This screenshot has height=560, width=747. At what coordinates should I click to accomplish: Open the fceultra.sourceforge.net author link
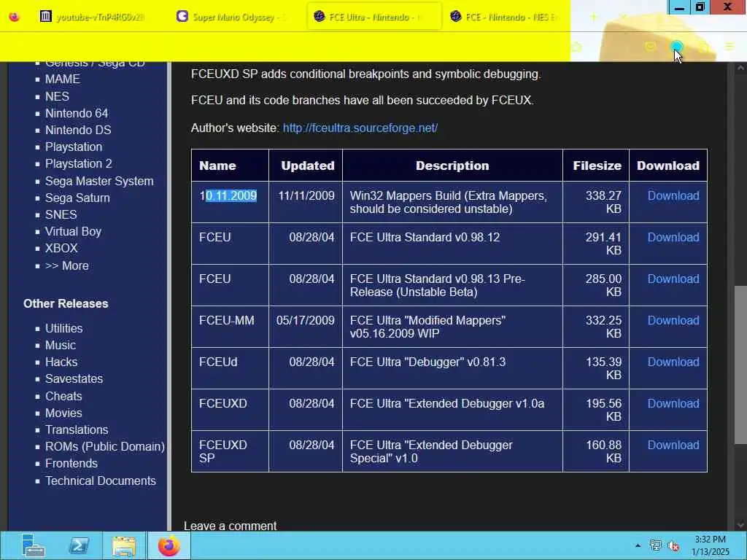click(360, 128)
